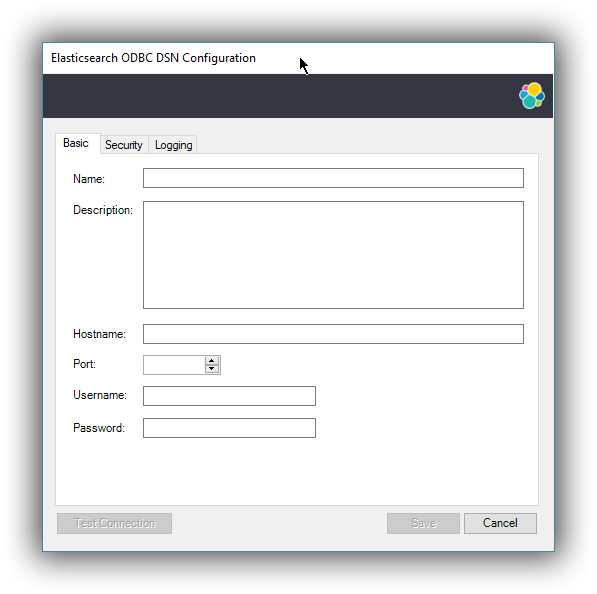Switch to the Basic tab
597x594 pixels.
point(78,143)
